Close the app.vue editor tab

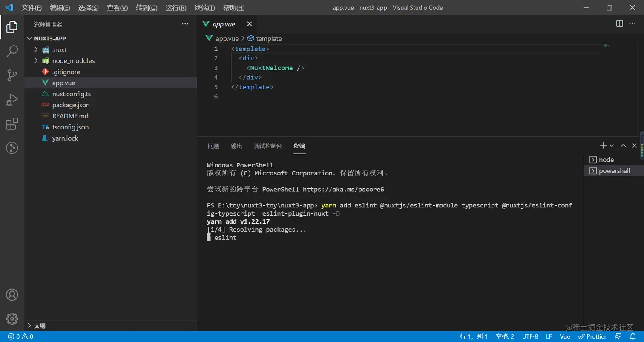pos(250,24)
